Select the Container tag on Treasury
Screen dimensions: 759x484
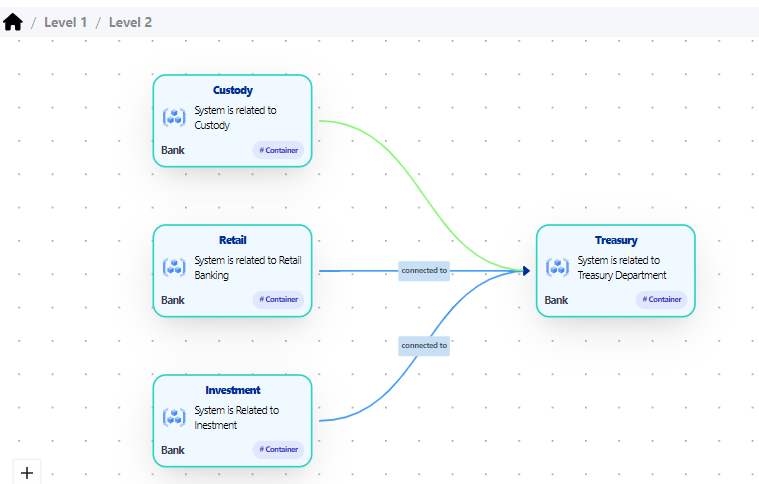coord(661,299)
